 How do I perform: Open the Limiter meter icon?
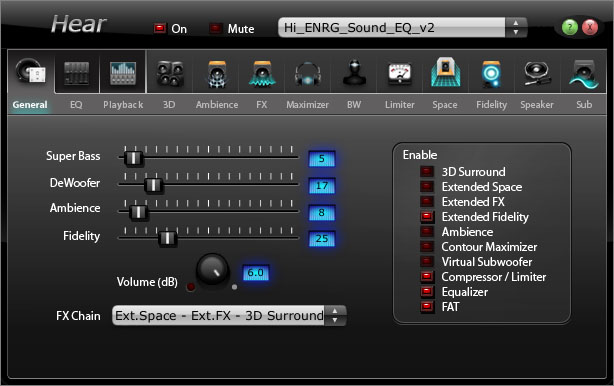pos(399,73)
